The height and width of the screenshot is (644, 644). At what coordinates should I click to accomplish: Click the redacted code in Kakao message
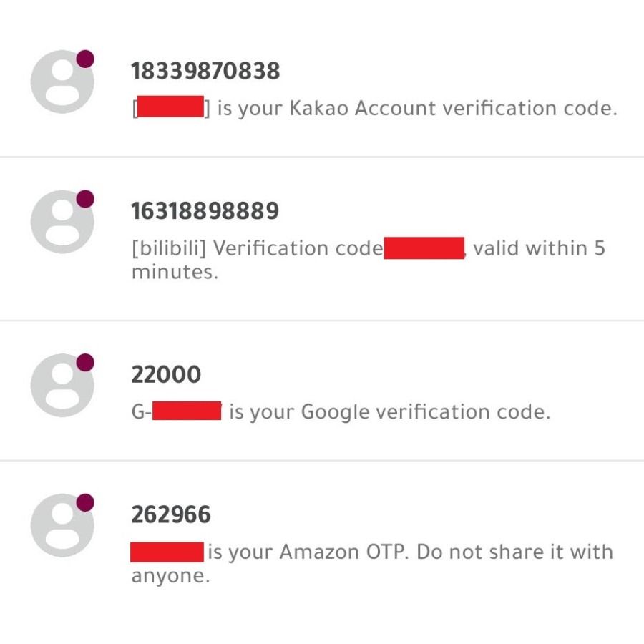pos(170,109)
